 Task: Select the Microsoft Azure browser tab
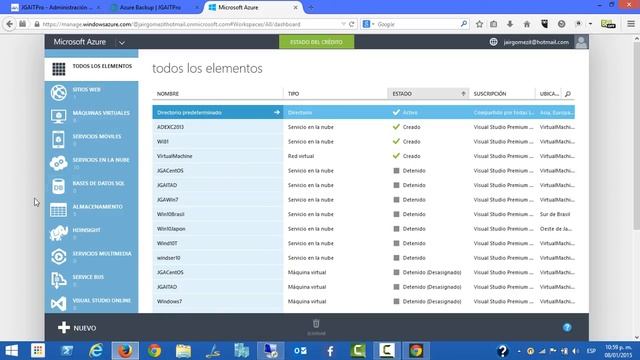[253, 7]
